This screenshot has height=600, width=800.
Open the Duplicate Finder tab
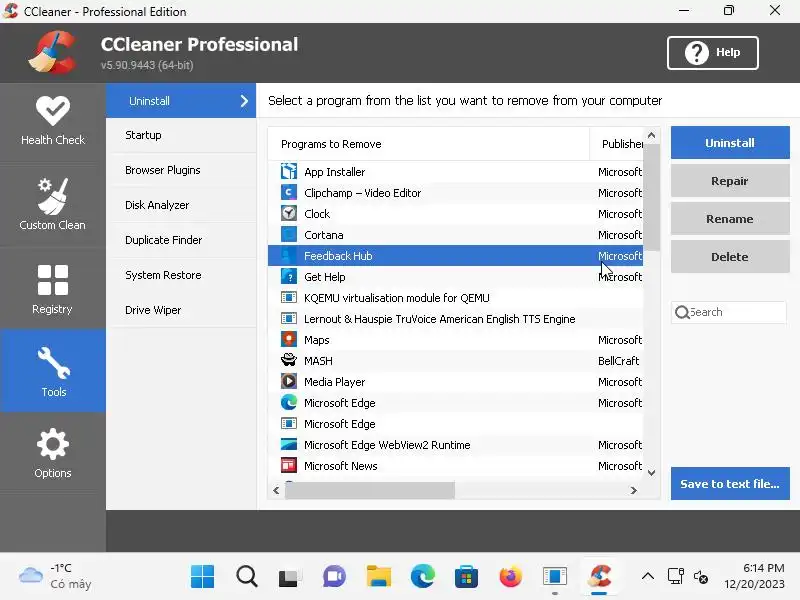coord(181,240)
